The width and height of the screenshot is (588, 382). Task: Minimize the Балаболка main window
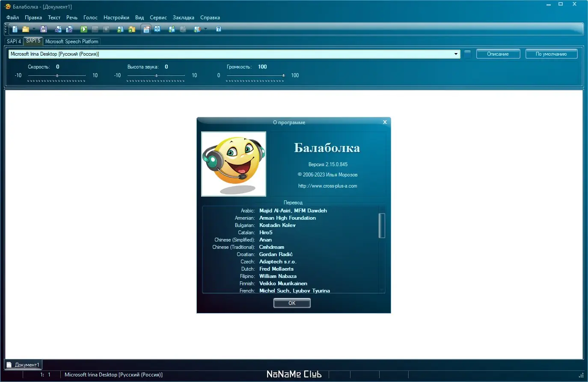549,4
